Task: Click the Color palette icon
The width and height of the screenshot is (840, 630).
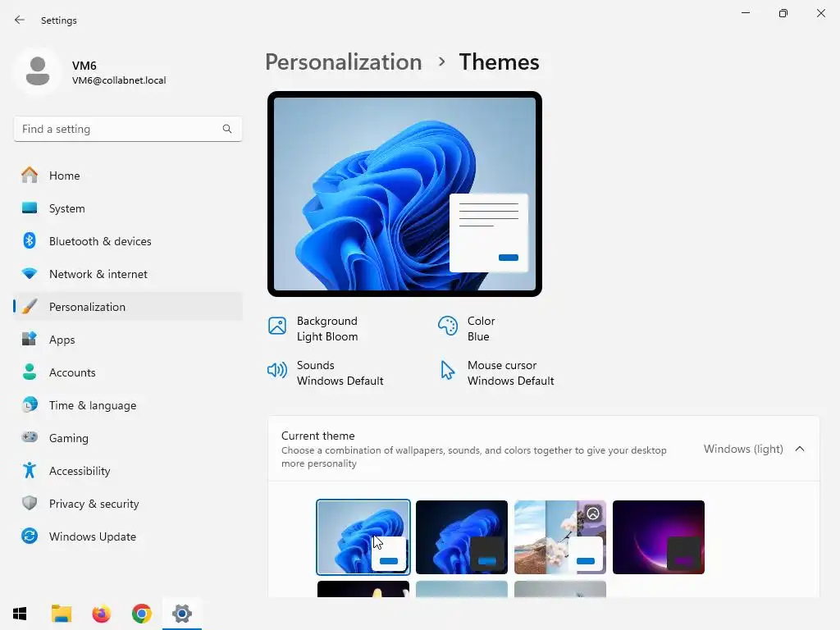Action: pos(447,325)
